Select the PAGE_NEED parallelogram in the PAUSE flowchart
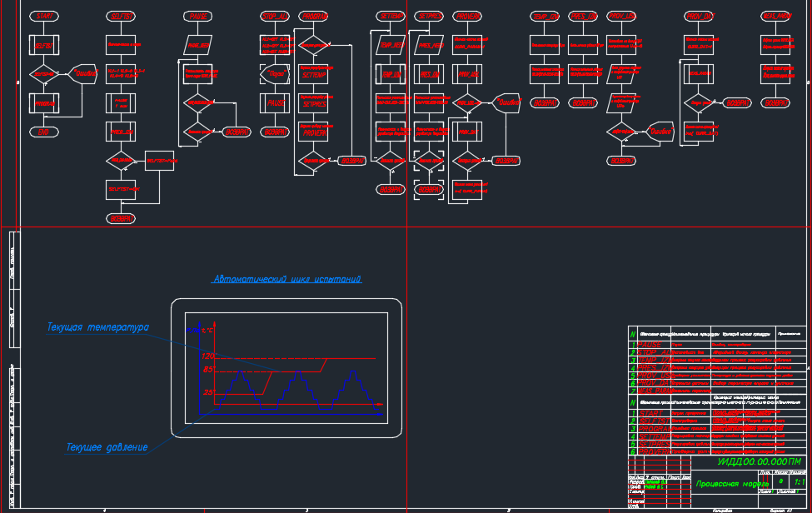The width and height of the screenshot is (812, 513). point(199,45)
